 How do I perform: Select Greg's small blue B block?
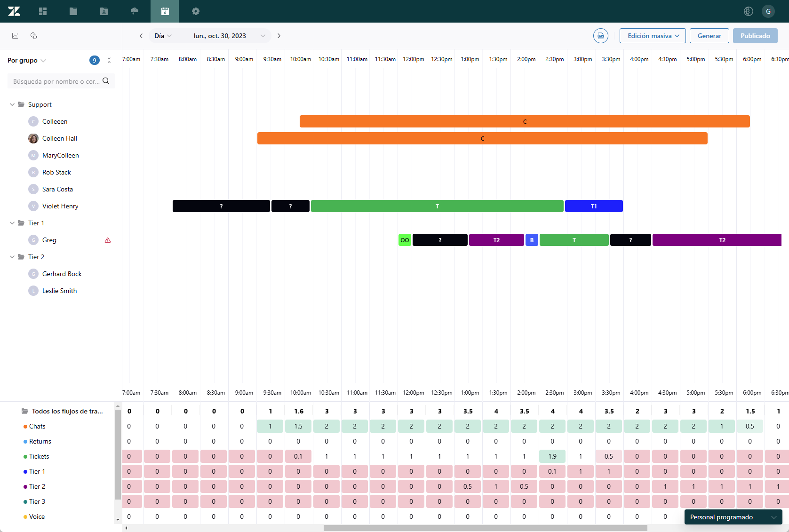[532, 240]
